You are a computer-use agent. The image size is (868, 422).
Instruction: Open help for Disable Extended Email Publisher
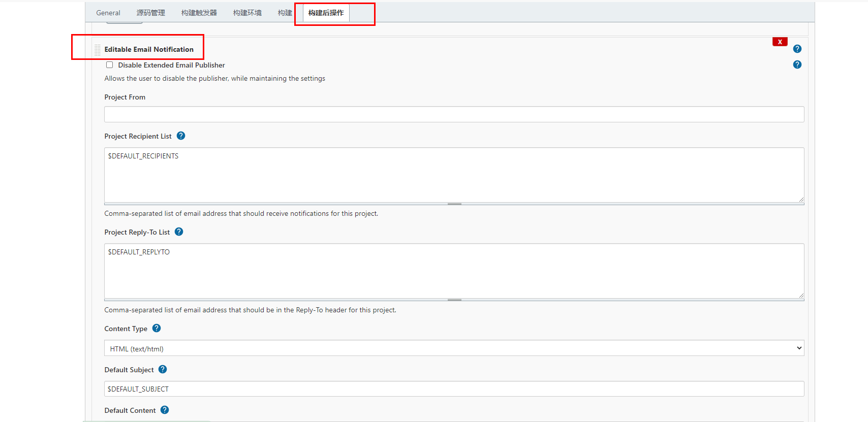click(797, 64)
